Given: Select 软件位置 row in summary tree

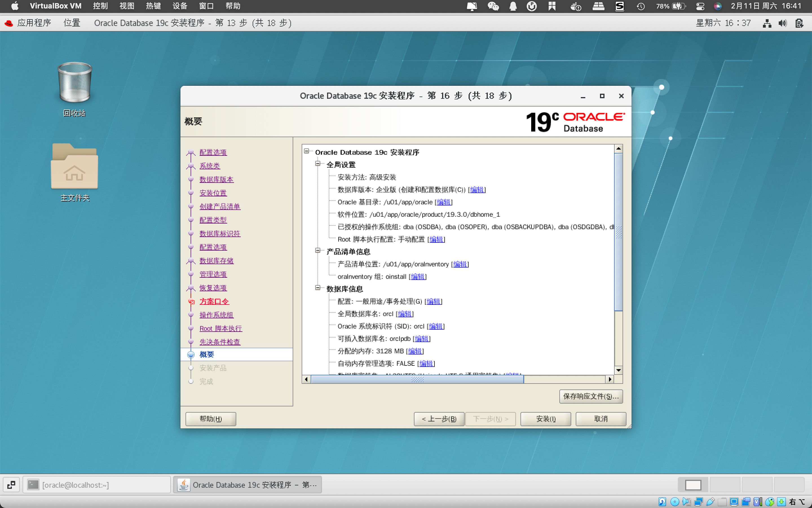Looking at the screenshot, I should [x=418, y=214].
